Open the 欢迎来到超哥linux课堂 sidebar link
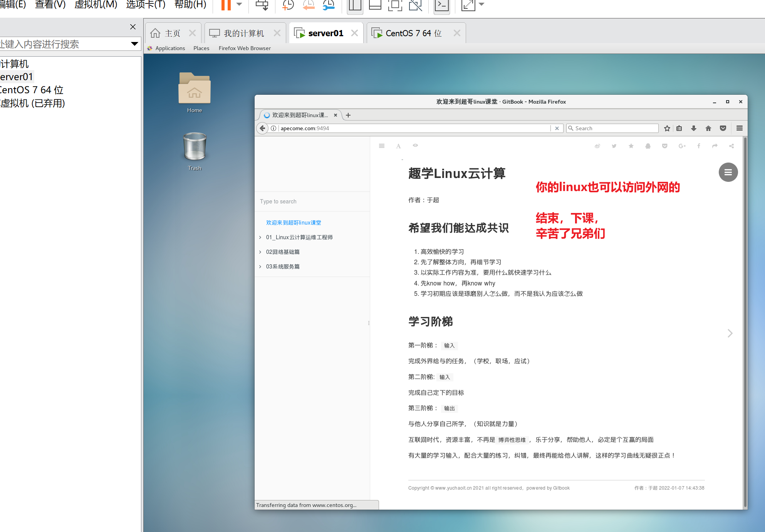Image resolution: width=765 pixels, height=532 pixels. [294, 223]
